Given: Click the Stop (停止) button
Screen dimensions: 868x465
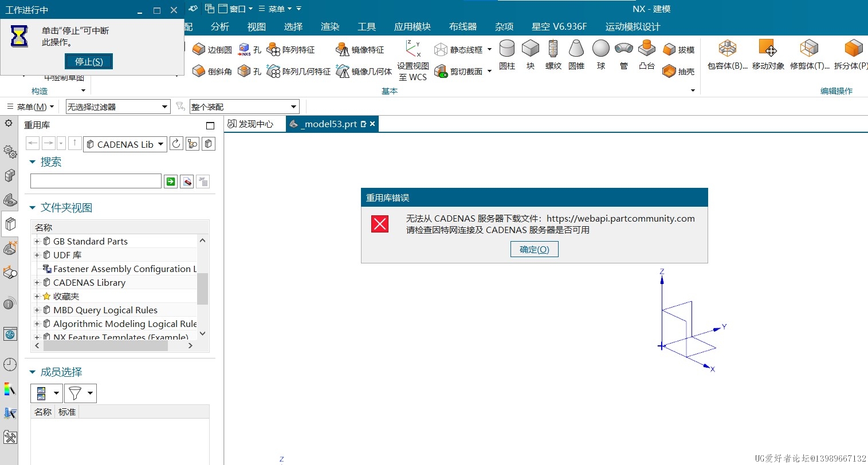Looking at the screenshot, I should [x=89, y=61].
